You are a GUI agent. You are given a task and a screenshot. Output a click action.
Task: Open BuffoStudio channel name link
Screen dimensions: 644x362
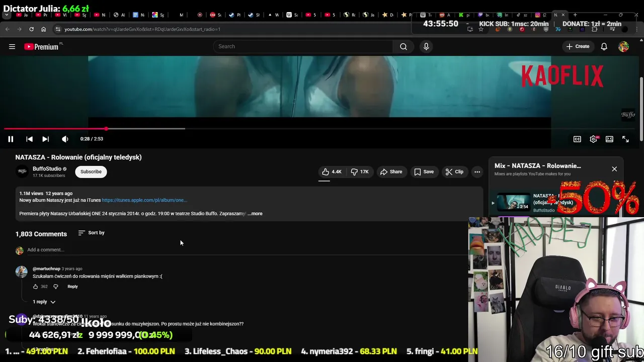(x=47, y=169)
